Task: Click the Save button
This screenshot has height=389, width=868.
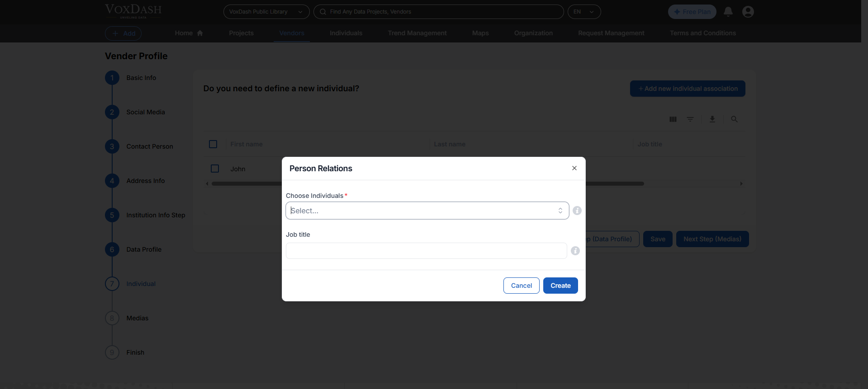Action: point(658,239)
